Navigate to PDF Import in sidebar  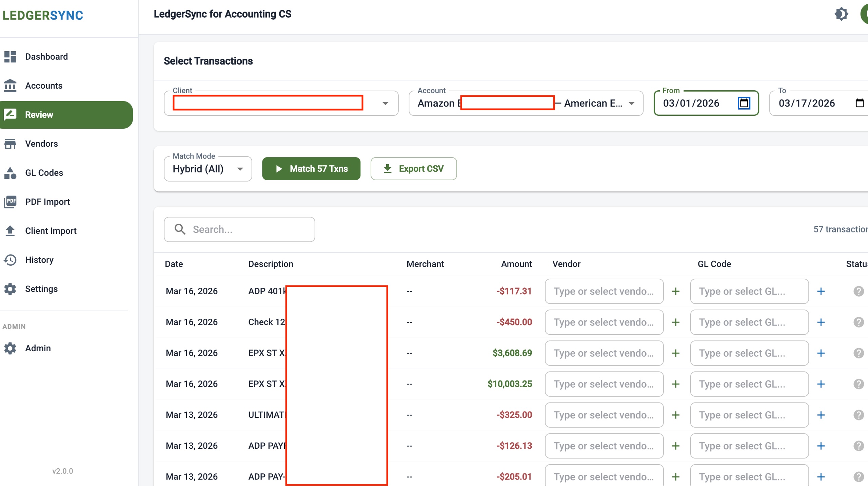[47, 202]
